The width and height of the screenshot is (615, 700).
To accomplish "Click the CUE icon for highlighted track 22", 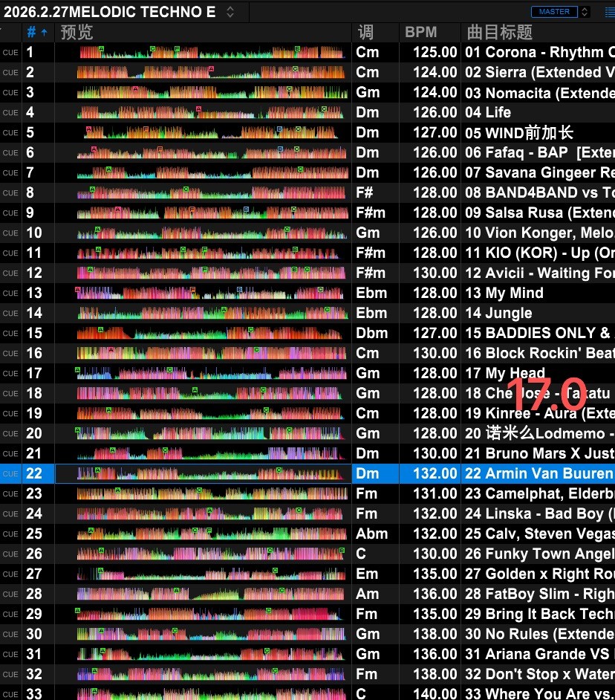I will (10, 474).
